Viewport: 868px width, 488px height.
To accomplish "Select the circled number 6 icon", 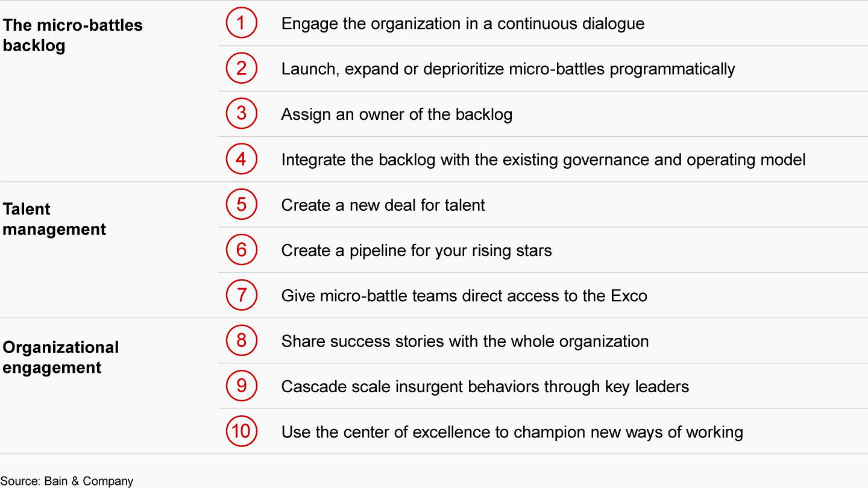I will pos(242,250).
